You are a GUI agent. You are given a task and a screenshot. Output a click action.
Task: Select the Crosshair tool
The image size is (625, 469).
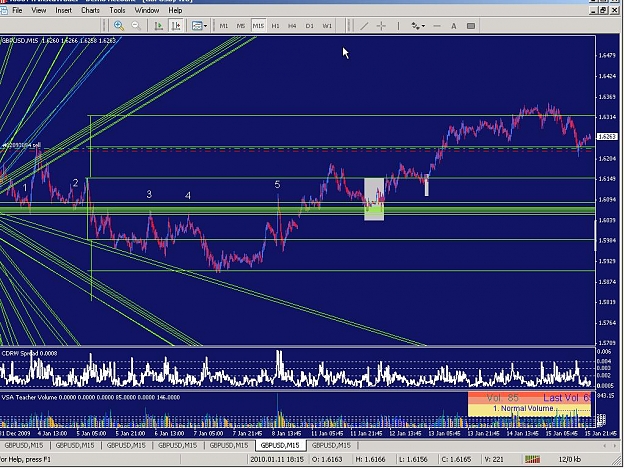pyautogui.click(x=381, y=26)
